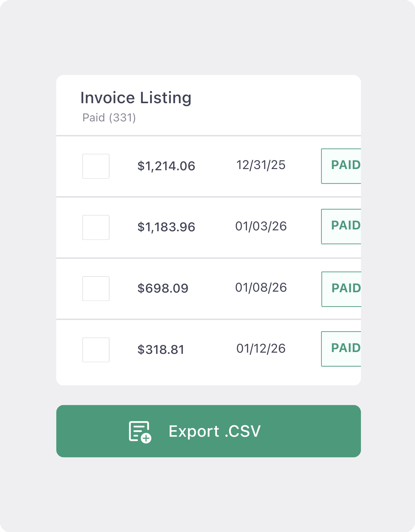Click the Export .CSV document icon
The image size is (415, 532).
pos(139,431)
